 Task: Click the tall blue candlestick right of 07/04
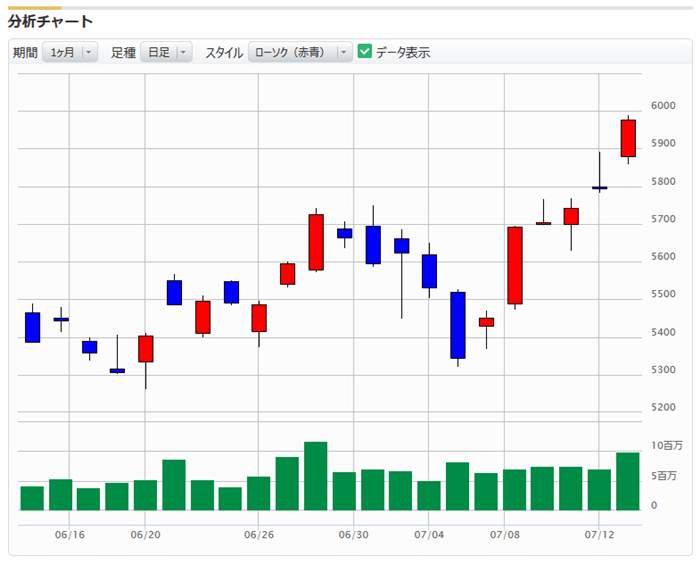458,324
